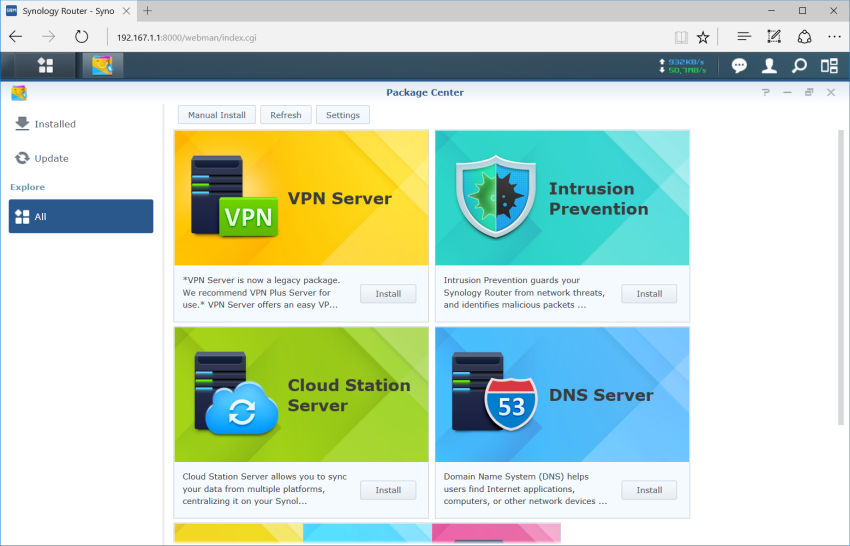Click the browser Share icon
This screenshot has height=546, width=850.
click(x=804, y=36)
